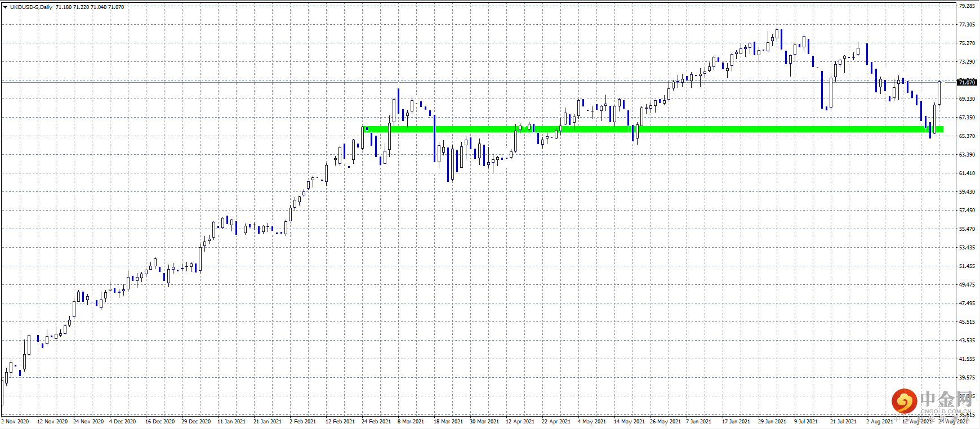Click the 53.435 price scale label

967,248
